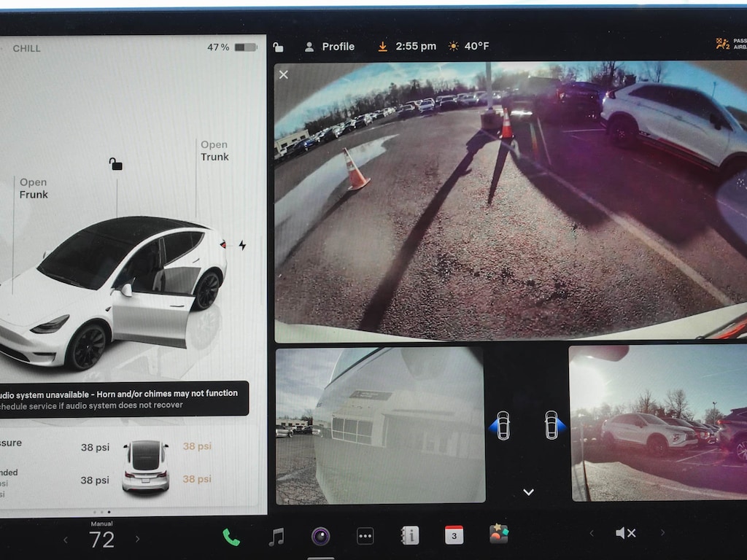The image size is (747, 560).
Task: Tap the software update download icon
Action: (x=382, y=47)
